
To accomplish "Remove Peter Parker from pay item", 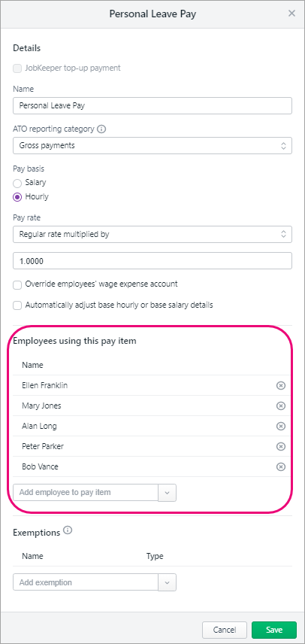I will click(281, 446).
